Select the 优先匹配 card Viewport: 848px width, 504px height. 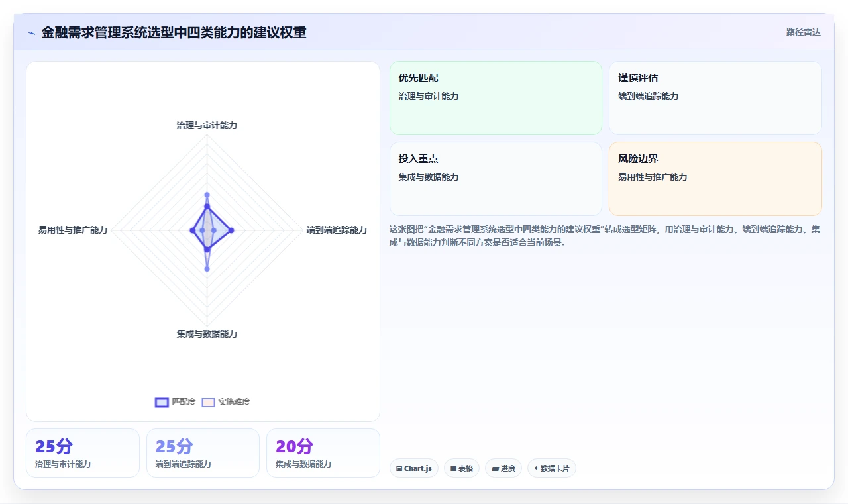(x=496, y=98)
